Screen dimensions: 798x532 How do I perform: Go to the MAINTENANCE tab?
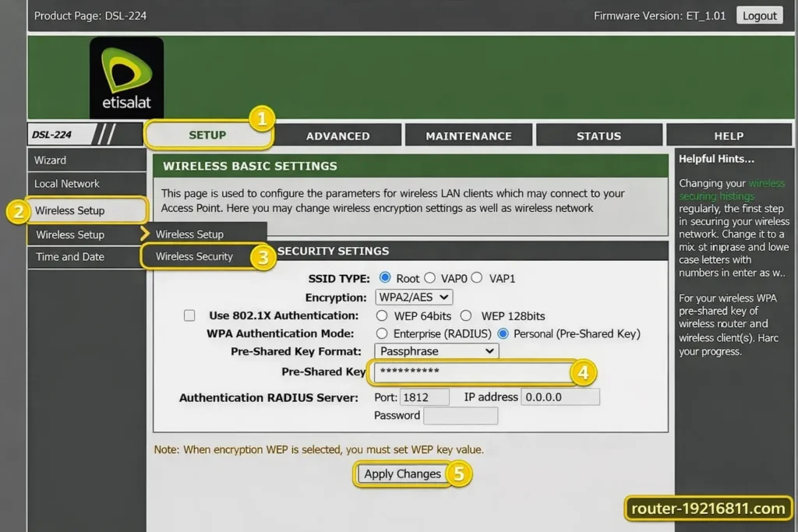coord(468,136)
